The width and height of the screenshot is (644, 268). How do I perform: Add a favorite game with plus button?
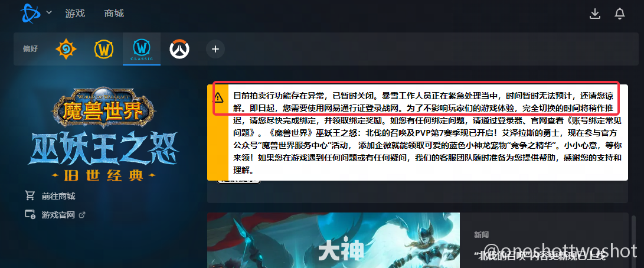[215, 50]
